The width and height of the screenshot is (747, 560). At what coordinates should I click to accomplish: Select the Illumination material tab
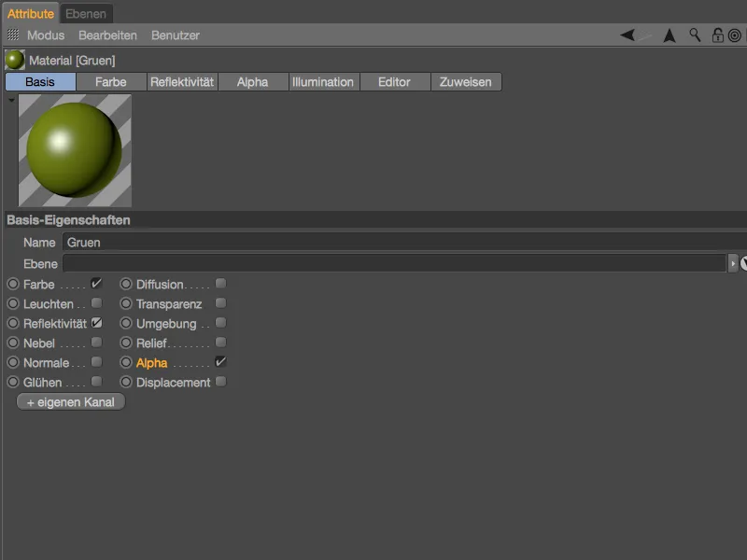[323, 82]
